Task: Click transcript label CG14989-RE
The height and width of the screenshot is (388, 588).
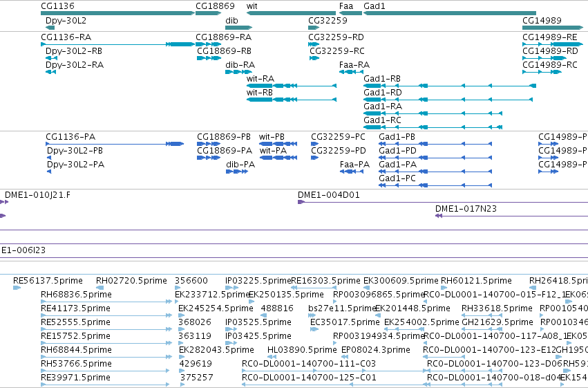Action: point(550,37)
